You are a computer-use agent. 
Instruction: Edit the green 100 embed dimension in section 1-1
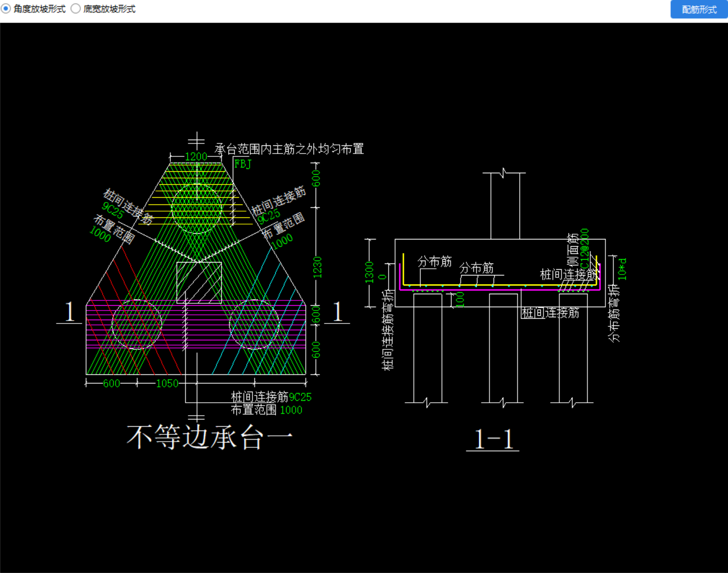click(x=460, y=299)
